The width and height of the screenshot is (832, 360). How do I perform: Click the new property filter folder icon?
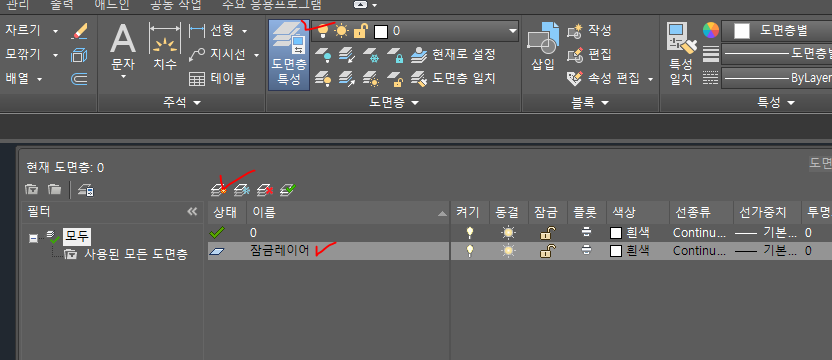(x=32, y=189)
